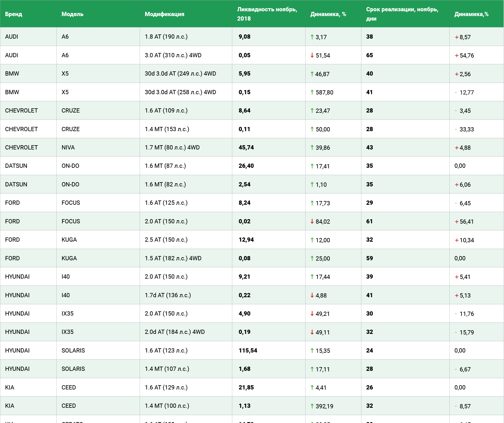Screen dimensions: 504x423
Task: Click sales term value 43
Action: 370,147
